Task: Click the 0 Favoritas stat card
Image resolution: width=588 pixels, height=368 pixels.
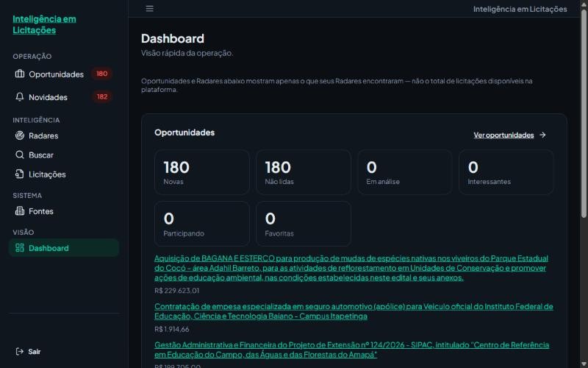Action: [x=304, y=224]
